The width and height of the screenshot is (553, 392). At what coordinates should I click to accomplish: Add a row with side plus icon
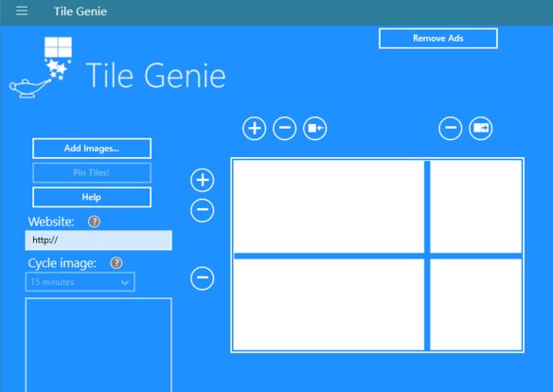coord(202,181)
